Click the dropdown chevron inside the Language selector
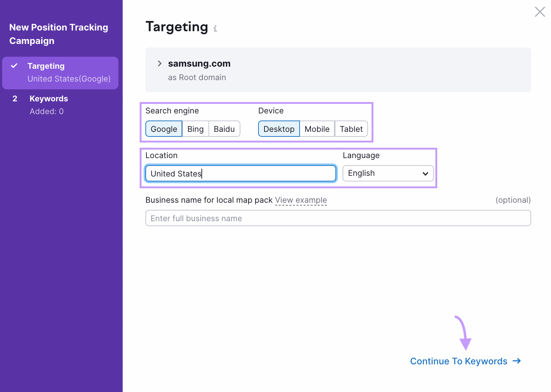The width and height of the screenshot is (551, 392). (425, 174)
